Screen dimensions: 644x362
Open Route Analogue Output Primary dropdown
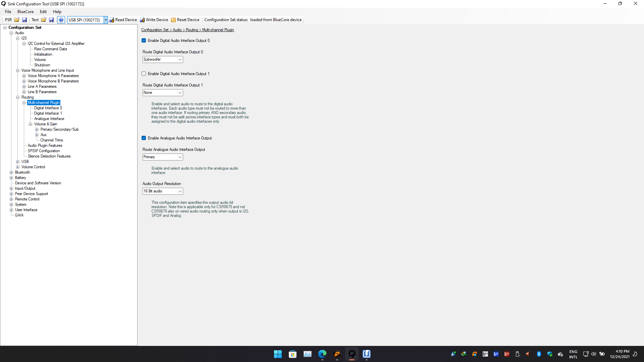pos(163,157)
